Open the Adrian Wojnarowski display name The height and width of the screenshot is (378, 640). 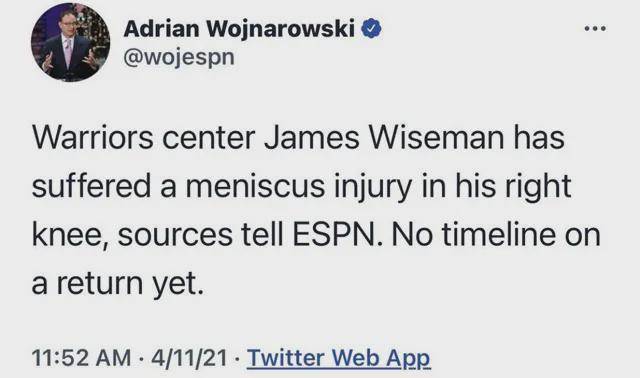(239, 29)
